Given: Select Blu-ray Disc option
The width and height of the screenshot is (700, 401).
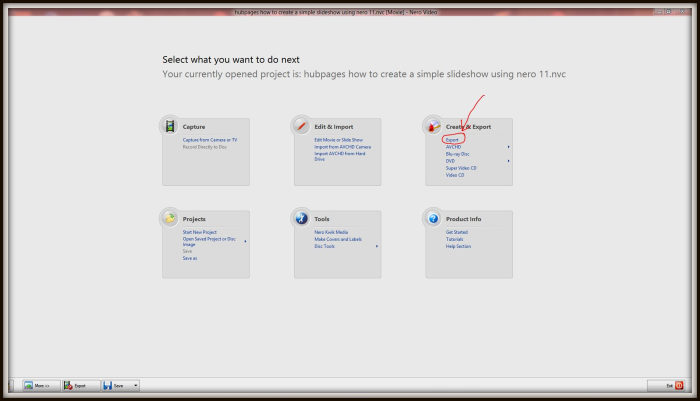Looking at the screenshot, I should 457,154.
